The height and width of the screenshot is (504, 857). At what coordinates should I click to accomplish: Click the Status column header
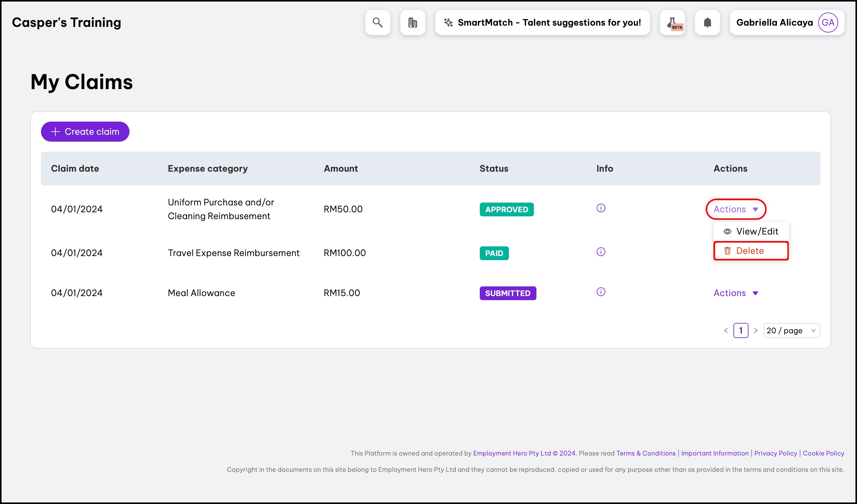(494, 169)
